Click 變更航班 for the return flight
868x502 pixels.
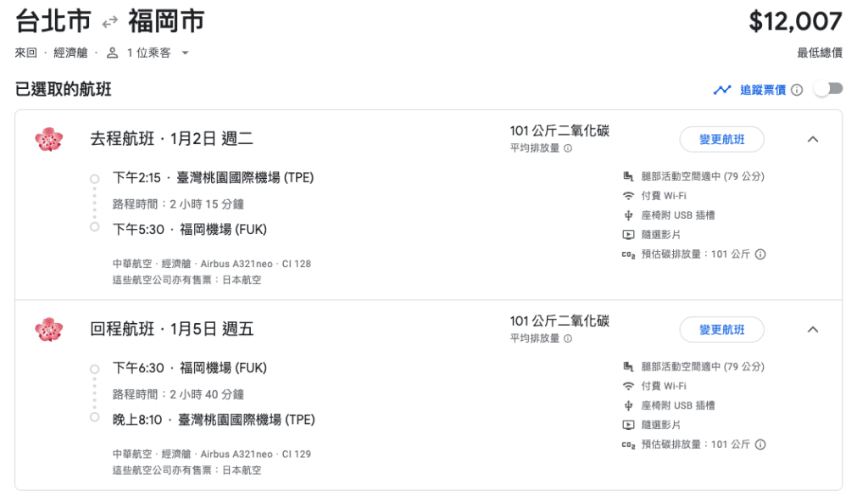pyautogui.click(x=722, y=330)
